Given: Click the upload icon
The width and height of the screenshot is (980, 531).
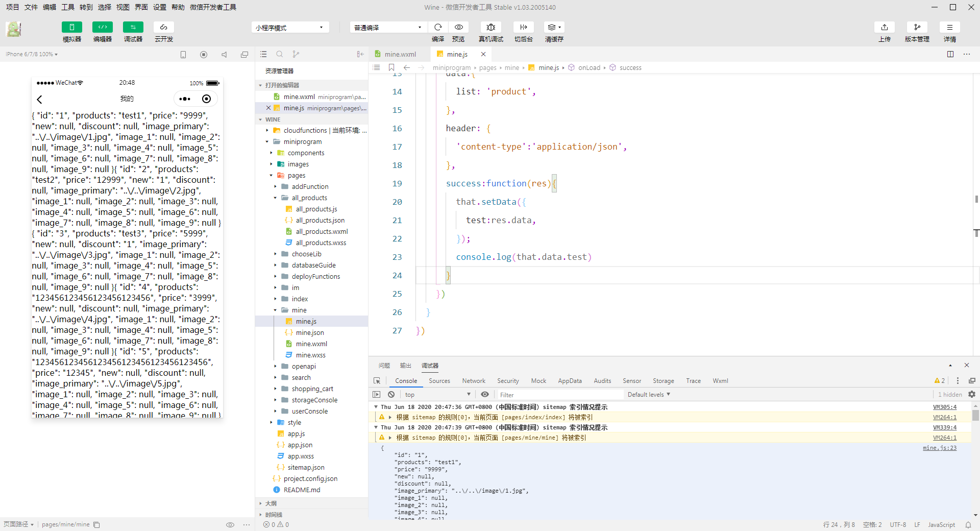Looking at the screenshot, I should [884, 27].
